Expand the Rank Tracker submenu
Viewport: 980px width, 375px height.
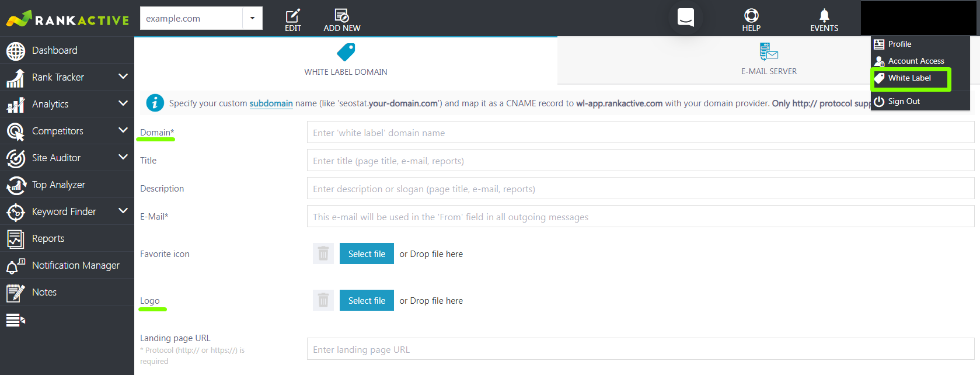[123, 77]
